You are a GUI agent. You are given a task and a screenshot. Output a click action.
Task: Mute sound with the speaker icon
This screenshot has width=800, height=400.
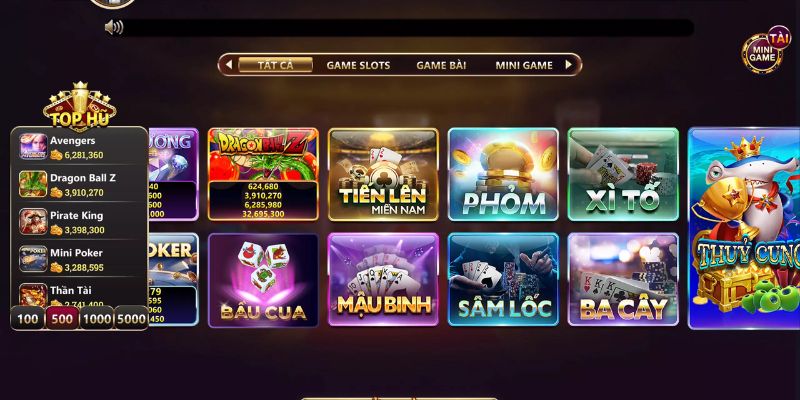click(x=114, y=27)
